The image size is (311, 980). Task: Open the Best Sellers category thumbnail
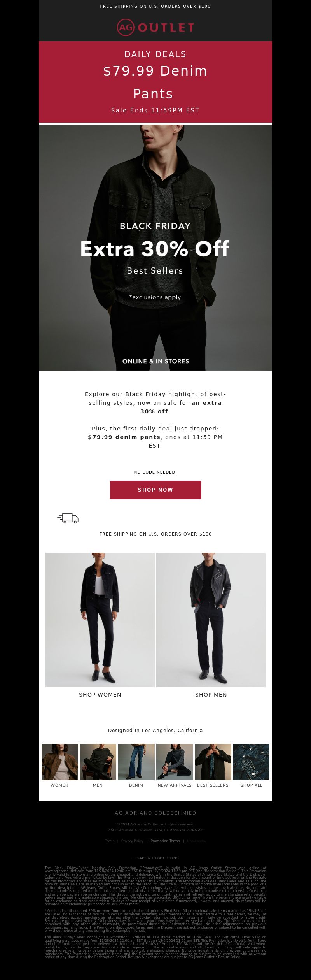pos(213,762)
